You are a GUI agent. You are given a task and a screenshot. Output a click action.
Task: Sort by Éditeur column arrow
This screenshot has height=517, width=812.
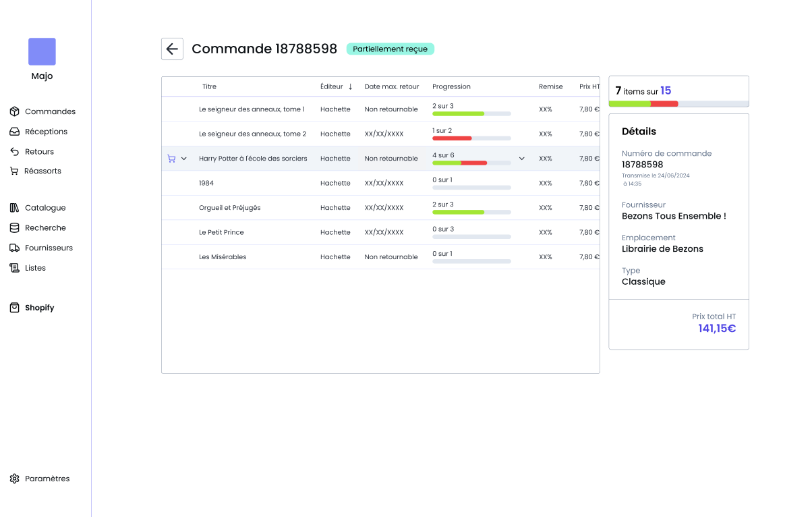pyautogui.click(x=350, y=86)
